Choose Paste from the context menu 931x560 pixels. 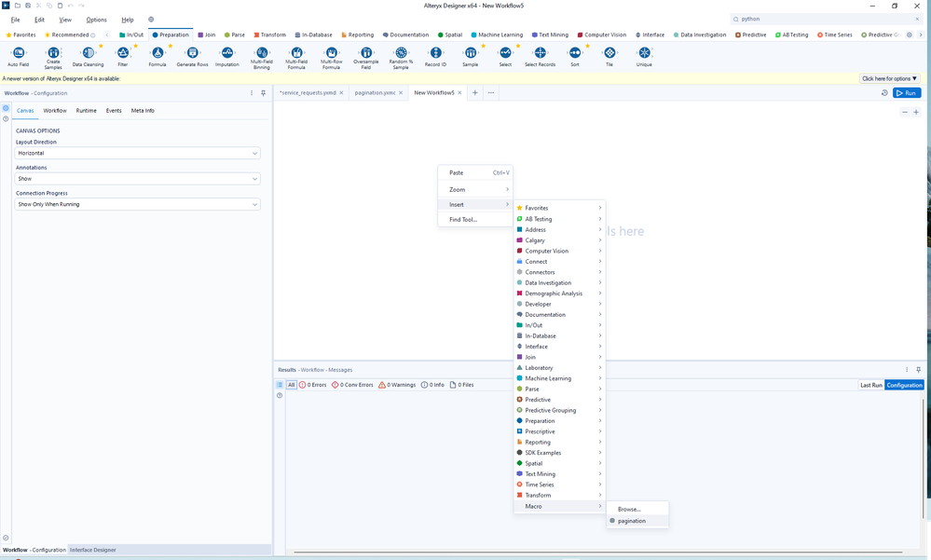coord(475,172)
